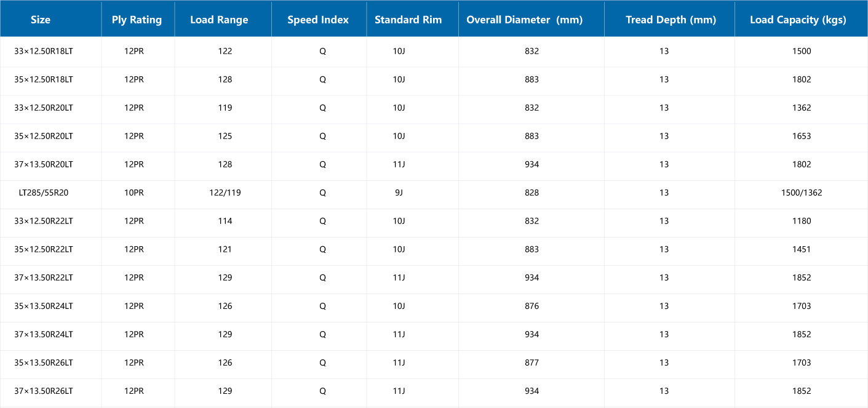The image size is (868, 408).
Task: Click the 877 overall diameter cell
Action: point(532,362)
